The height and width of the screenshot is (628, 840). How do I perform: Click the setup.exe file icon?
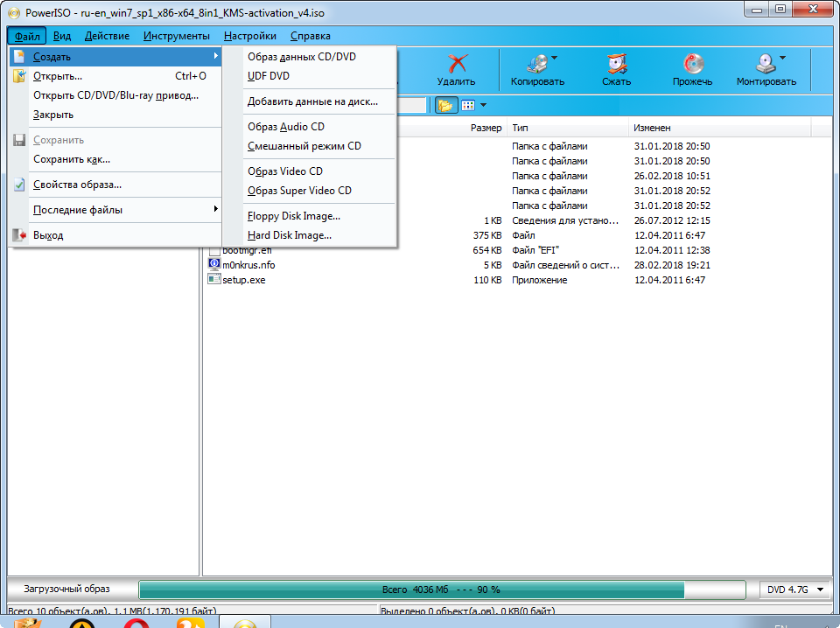coord(214,279)
